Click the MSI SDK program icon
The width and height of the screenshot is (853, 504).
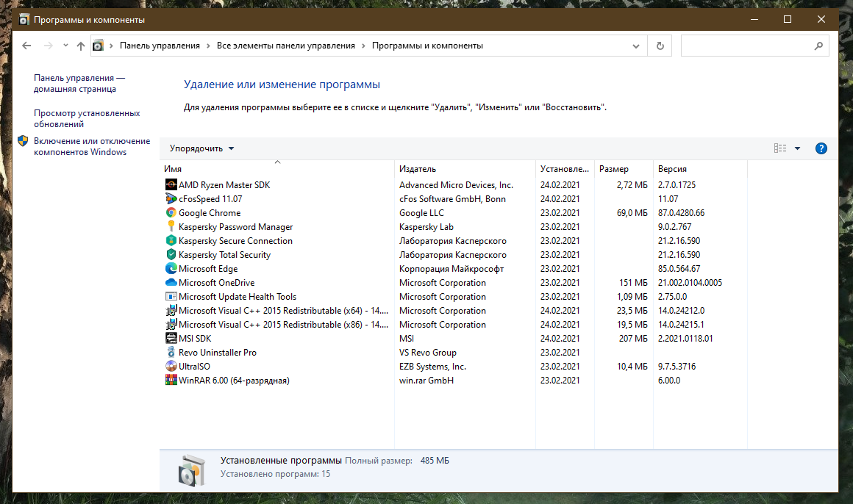[x=171, y=338]
